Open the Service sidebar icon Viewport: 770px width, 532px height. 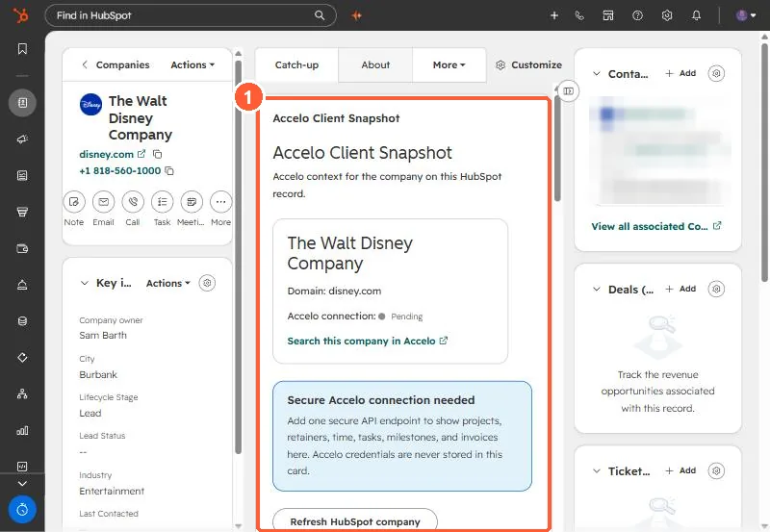(22, 285)
